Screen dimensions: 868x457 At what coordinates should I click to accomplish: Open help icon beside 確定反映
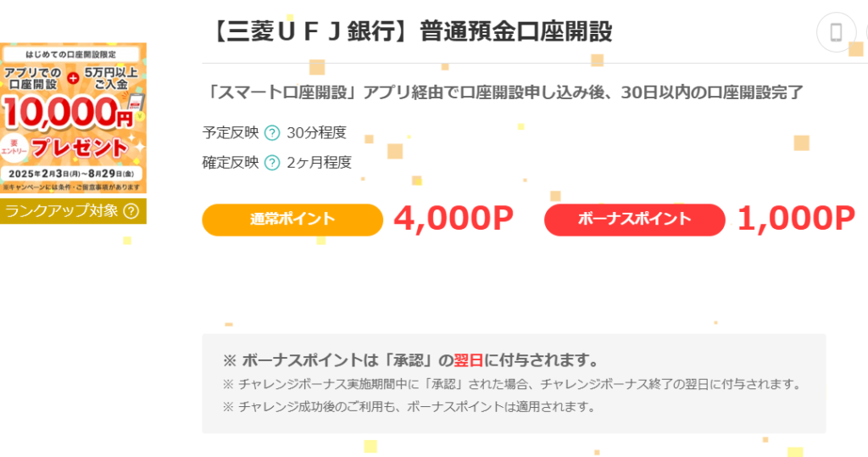[272, 163]
